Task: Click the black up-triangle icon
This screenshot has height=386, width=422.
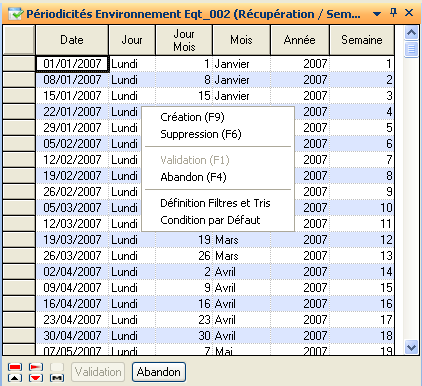Action: point(15,378)
